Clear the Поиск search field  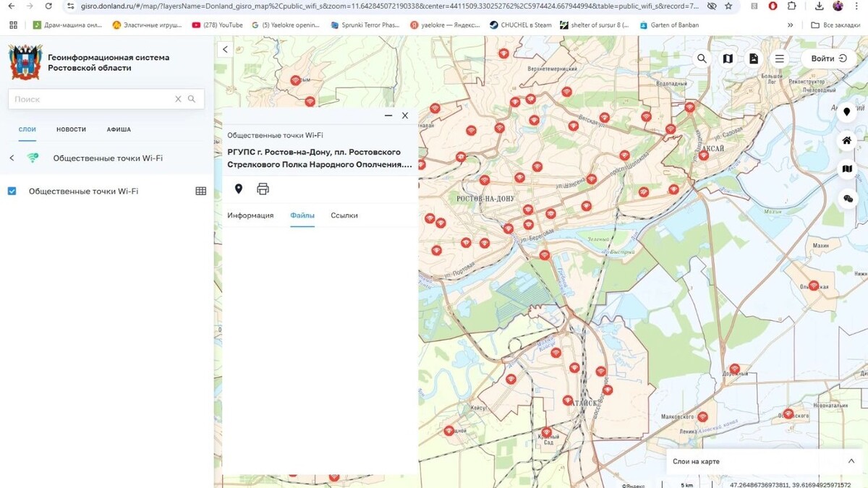coord(178,99)
